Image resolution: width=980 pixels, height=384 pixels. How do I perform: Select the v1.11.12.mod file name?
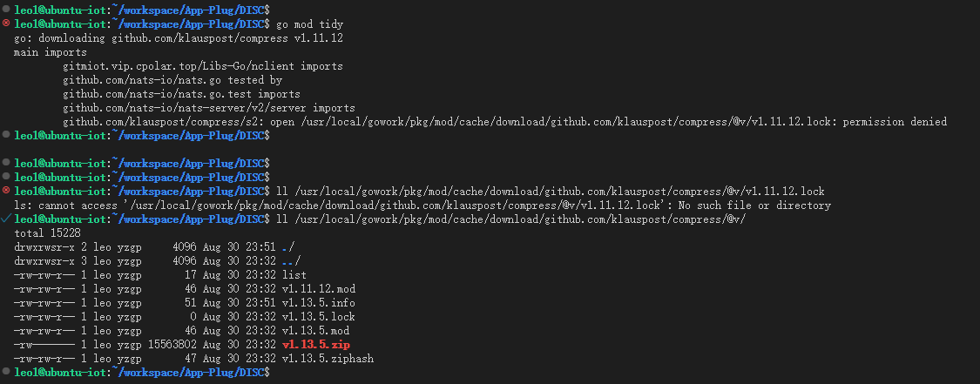click(x=319, y=288)
